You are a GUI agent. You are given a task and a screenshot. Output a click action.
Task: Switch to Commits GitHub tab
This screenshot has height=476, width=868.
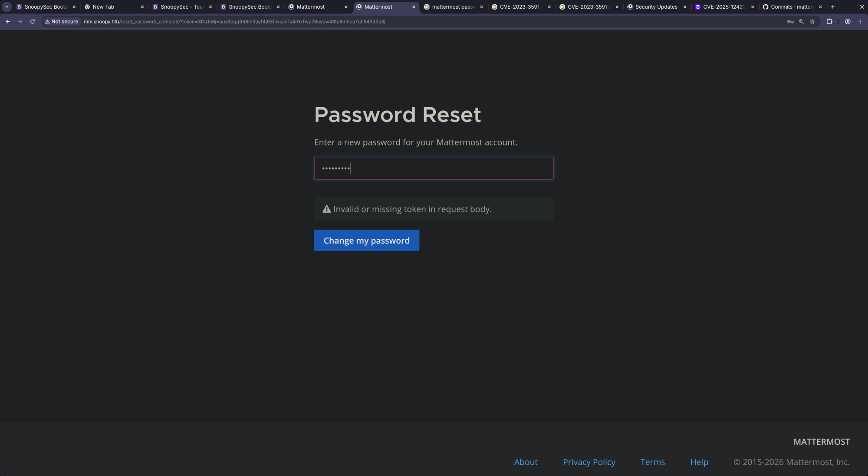tap(792, 7)
